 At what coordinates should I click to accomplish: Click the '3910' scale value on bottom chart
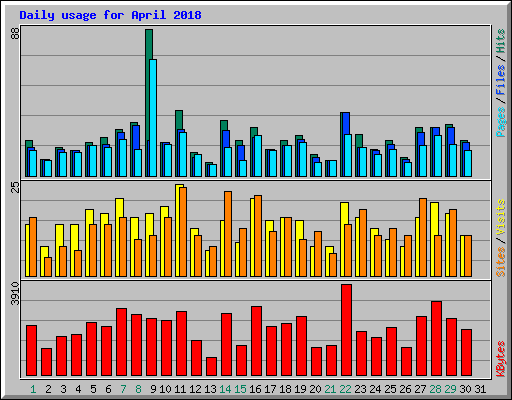15,293
